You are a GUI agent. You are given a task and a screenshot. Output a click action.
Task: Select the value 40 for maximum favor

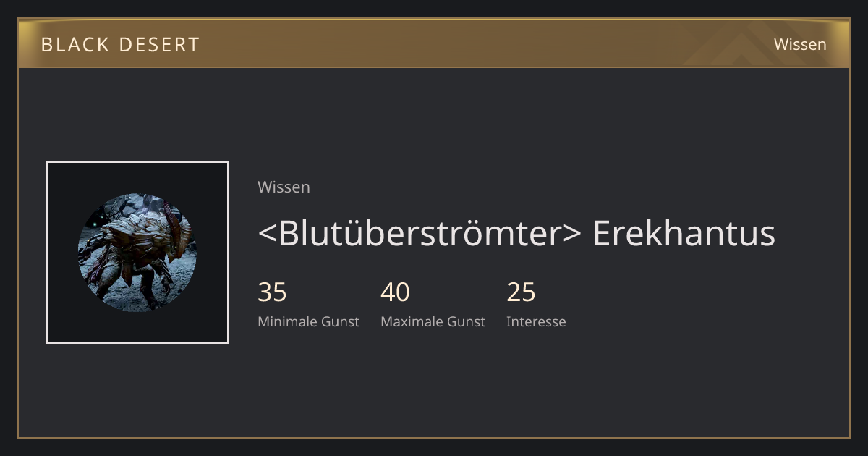[395, 292]
